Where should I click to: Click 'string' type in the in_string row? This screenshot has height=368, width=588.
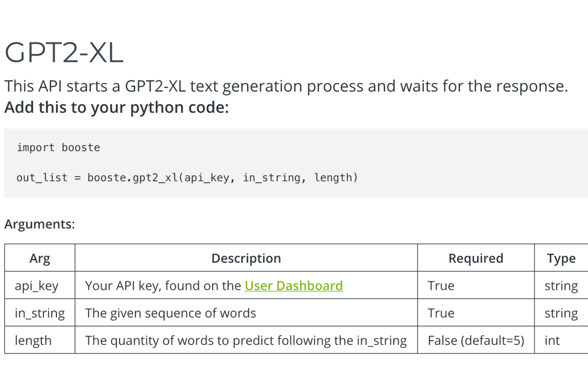(561, 313)
